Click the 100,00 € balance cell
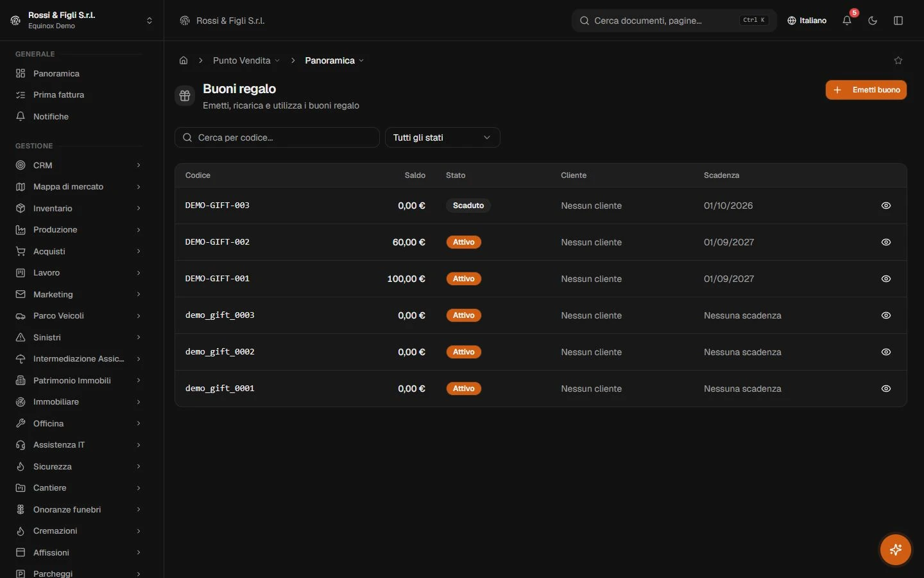Viewport: 924px width, 578px height. pyautogui.click(x=406, y=279)
